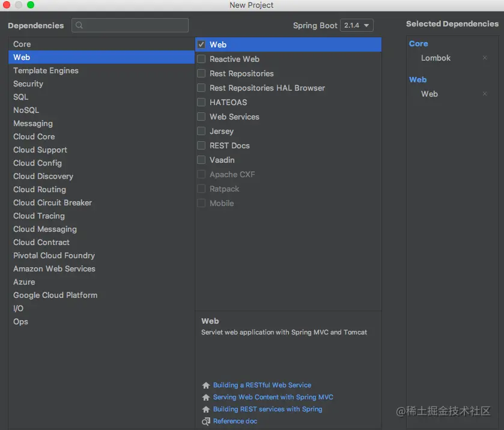Open Building a RESTful Web Service guide link
The width and height of the screenshot is (504, 430).
[x=263, y=385]
